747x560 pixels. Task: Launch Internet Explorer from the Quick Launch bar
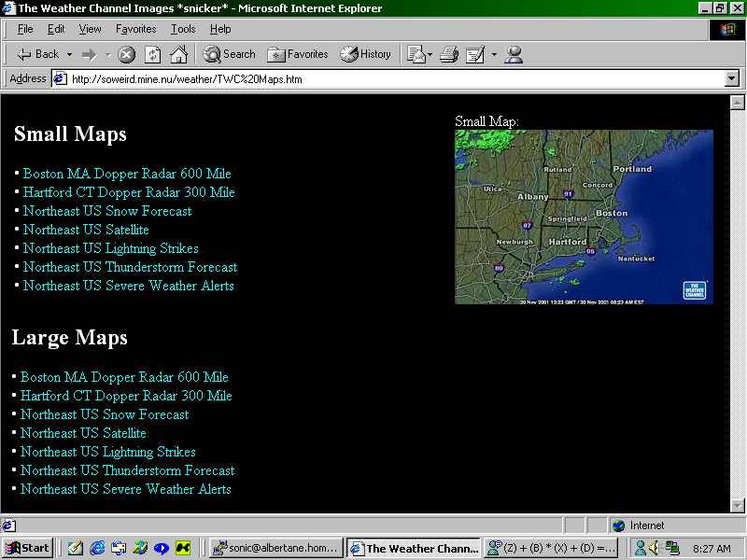click(x=97, y=548)
